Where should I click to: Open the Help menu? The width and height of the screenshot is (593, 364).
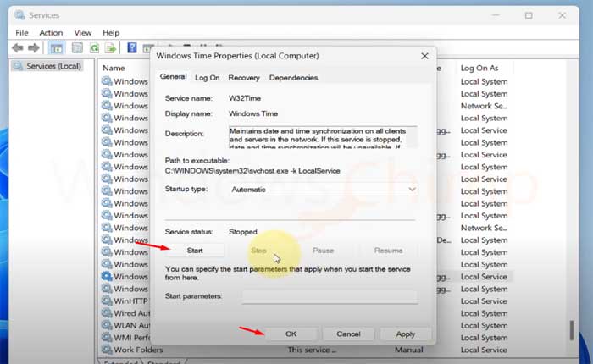coord(111,33)
